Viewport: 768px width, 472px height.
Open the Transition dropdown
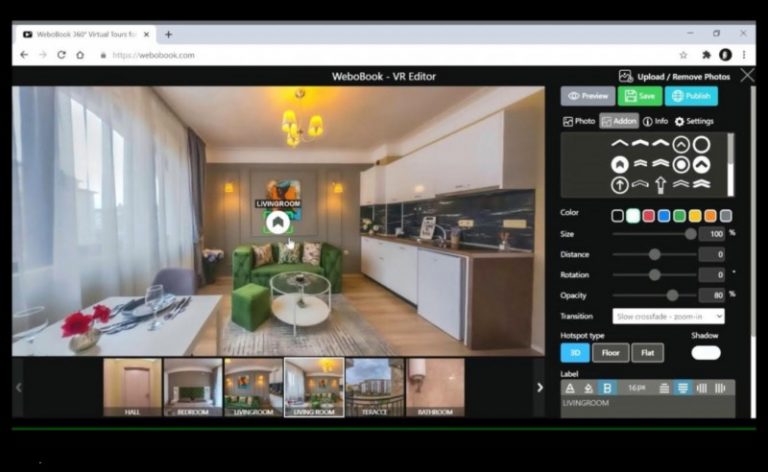[668, 316]
